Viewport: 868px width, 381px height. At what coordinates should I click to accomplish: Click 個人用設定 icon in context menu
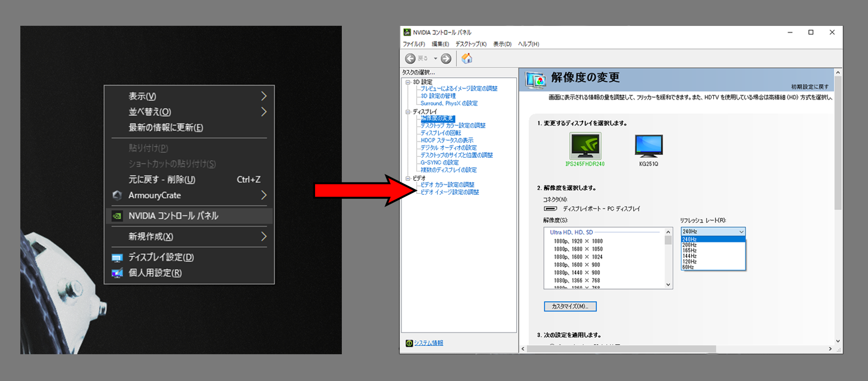(117, 273)
